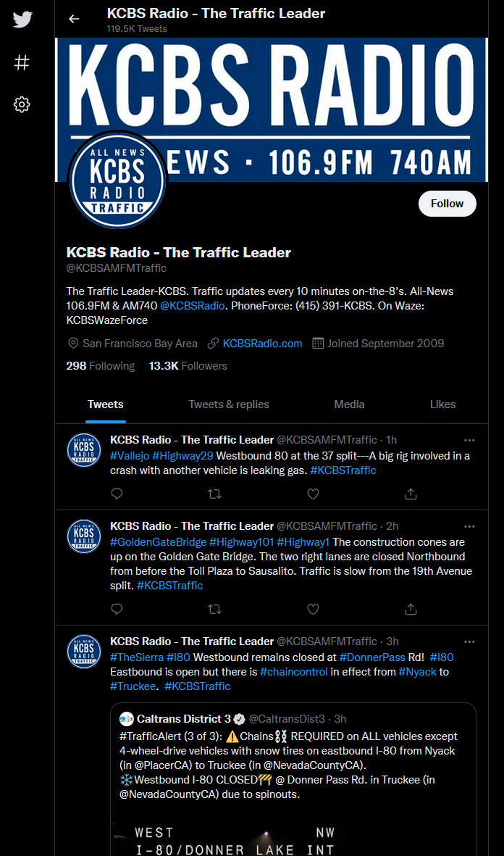Select the Likes tab
Screen dimensions: 504x856
pyautogui.click(x=442, y=404)
